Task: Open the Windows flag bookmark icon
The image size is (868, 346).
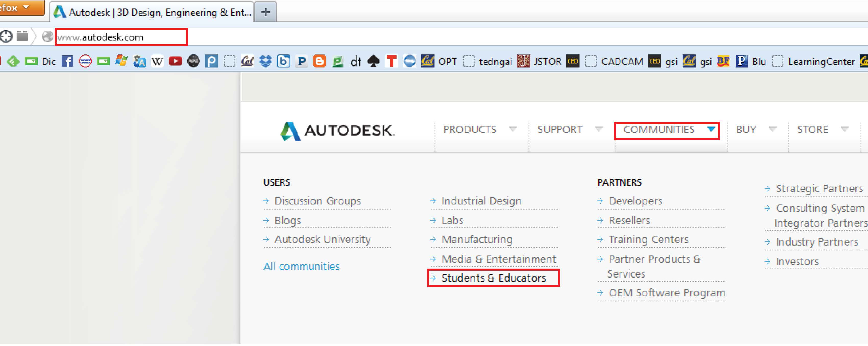Action: click(x=121, y=61)
